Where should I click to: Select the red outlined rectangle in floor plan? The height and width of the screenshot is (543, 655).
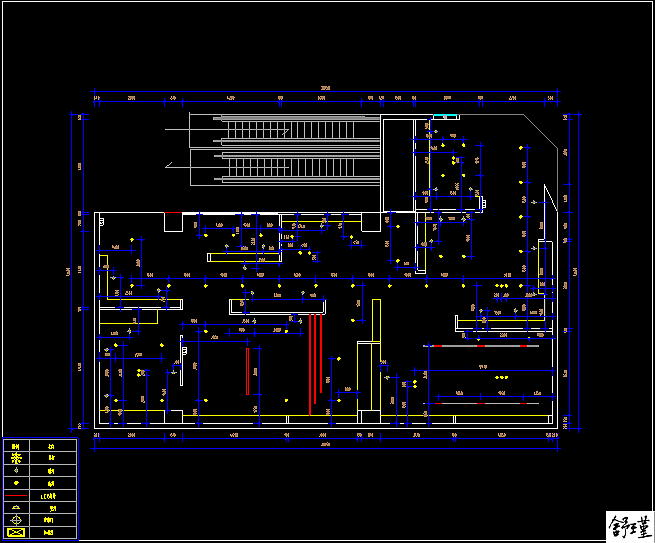coord(248,371)
